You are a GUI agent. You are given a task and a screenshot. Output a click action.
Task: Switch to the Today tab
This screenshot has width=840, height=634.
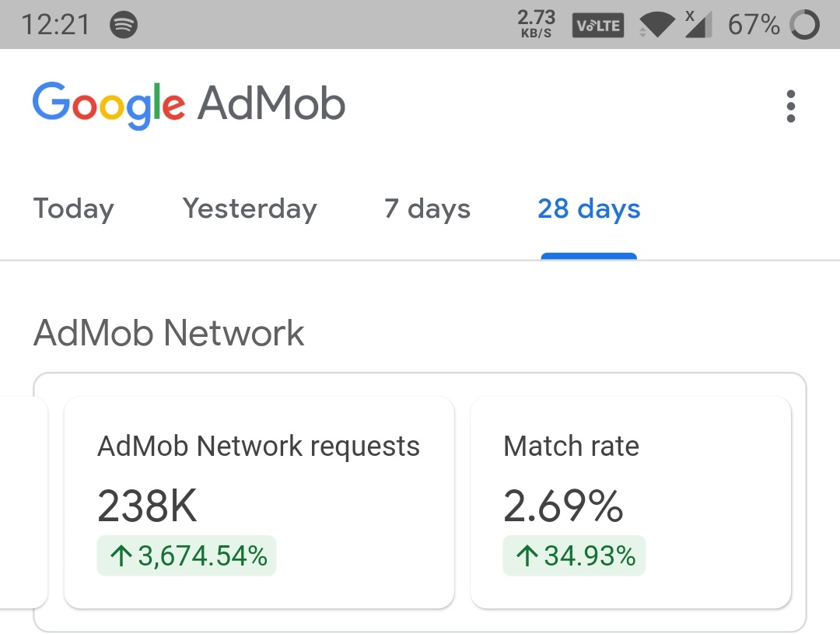[x=74, y=209]
